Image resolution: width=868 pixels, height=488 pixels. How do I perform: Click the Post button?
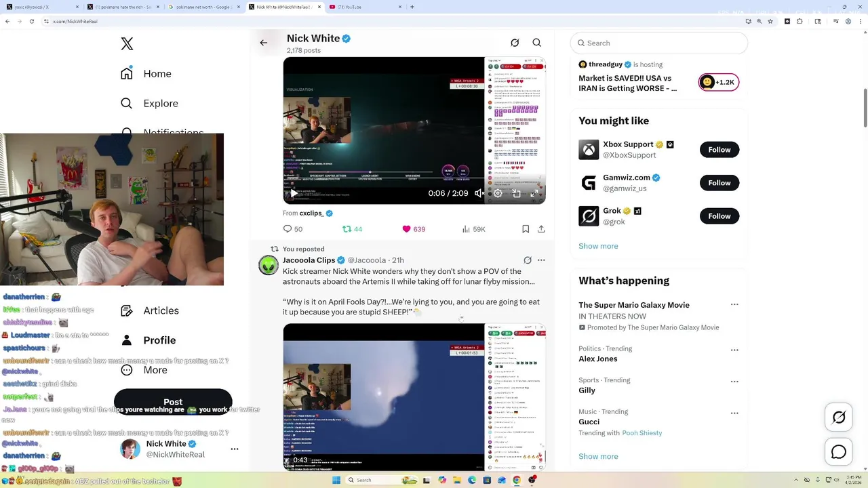click(173, 401)
